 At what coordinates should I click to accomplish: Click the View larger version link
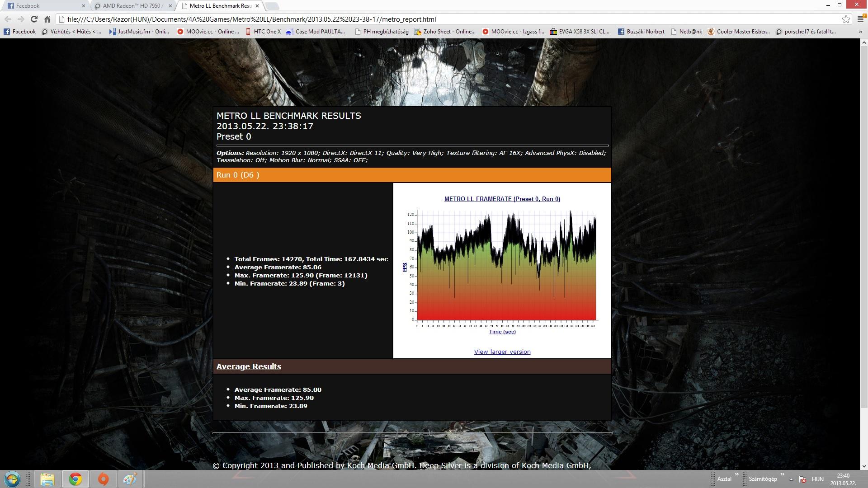pos(502,352)
